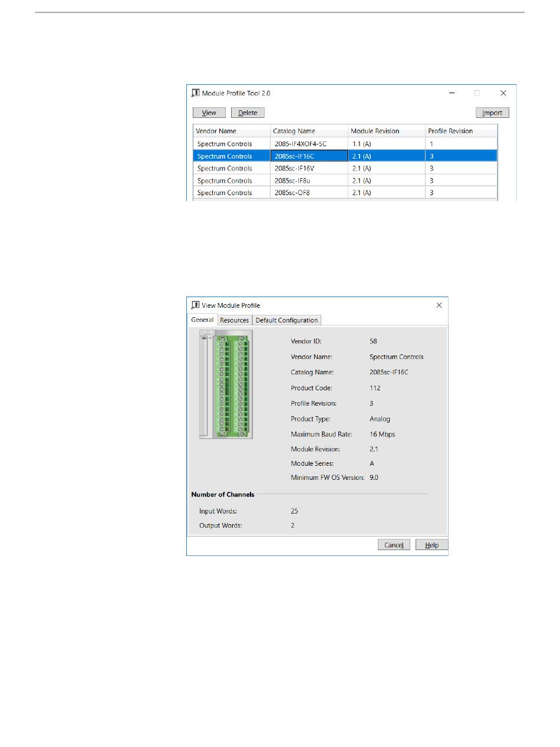Switch to the Resources tab
560x747 pixels.
pyautogui.click(x=235, y=320)
